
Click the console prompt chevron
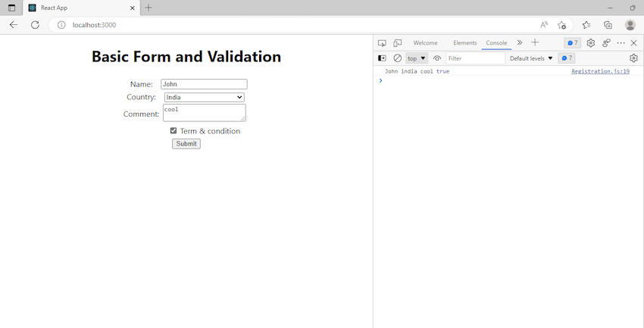[381, 80]
